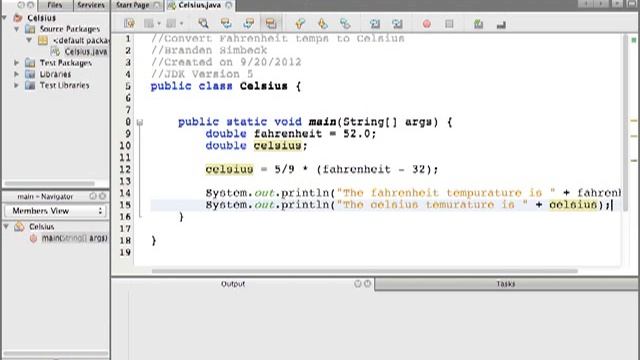Viewport: 640px width, 360px height.
Task: Switch to the Files tab
Action: pyautogui.click(x=55, y=5)
